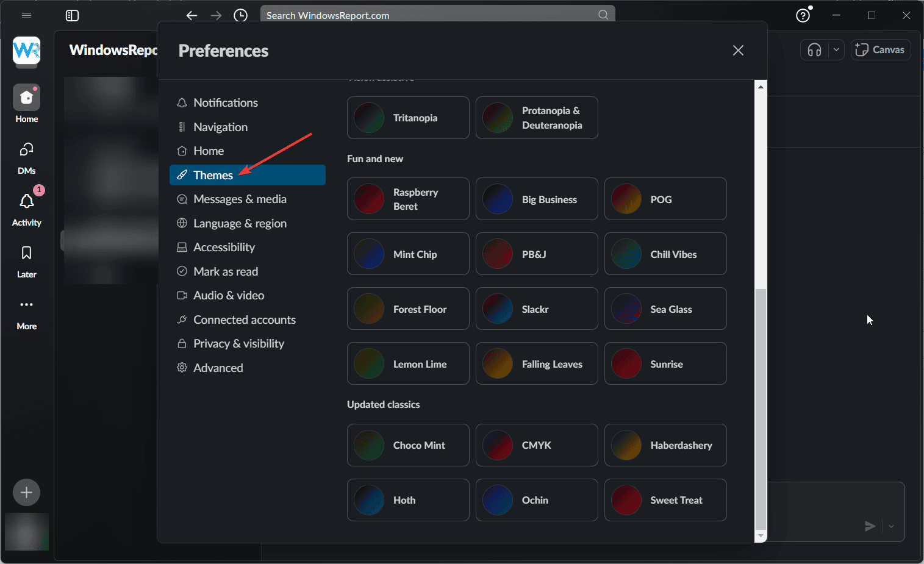Open Language & region preferences
This screenshot has width=924, height=564.
(x=248, y=223)
